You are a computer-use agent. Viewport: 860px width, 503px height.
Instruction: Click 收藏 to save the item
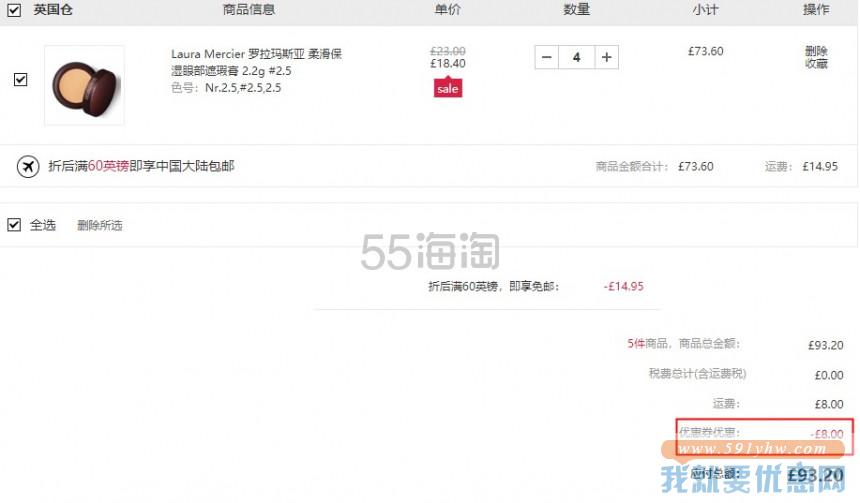(816, 64)
